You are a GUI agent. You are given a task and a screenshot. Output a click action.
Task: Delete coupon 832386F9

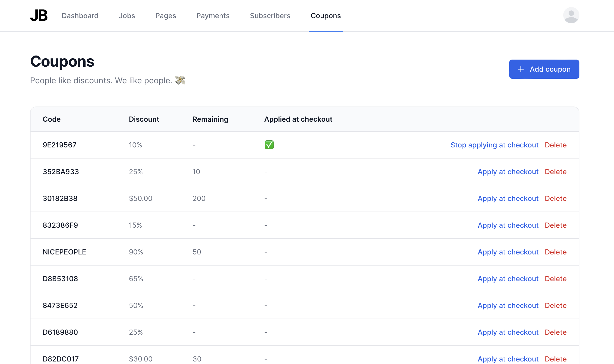(555, 225)
